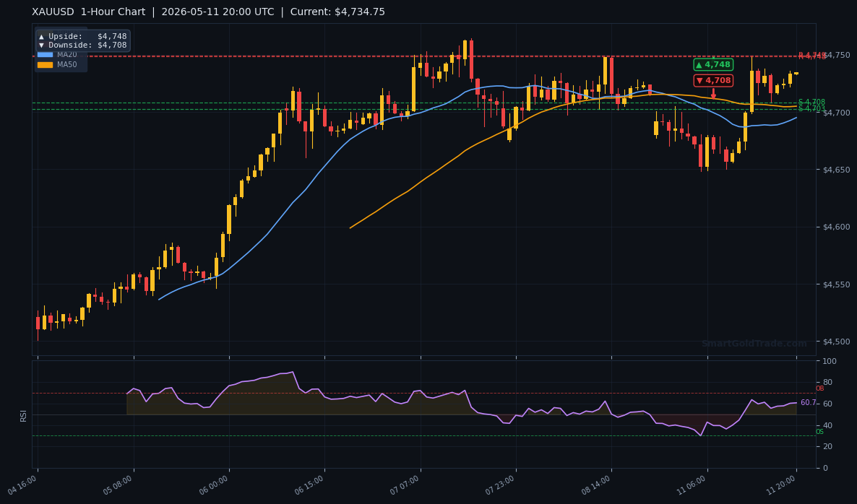Click the $4,550 price axis label
Screen dimensions: 857x504
coord(836,284)
